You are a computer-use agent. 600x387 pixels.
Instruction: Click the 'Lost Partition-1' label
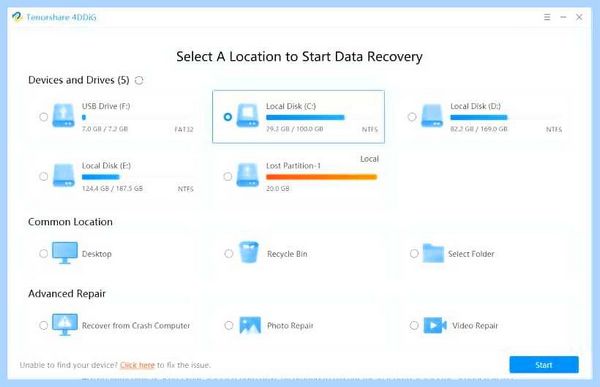click(293, 166)
